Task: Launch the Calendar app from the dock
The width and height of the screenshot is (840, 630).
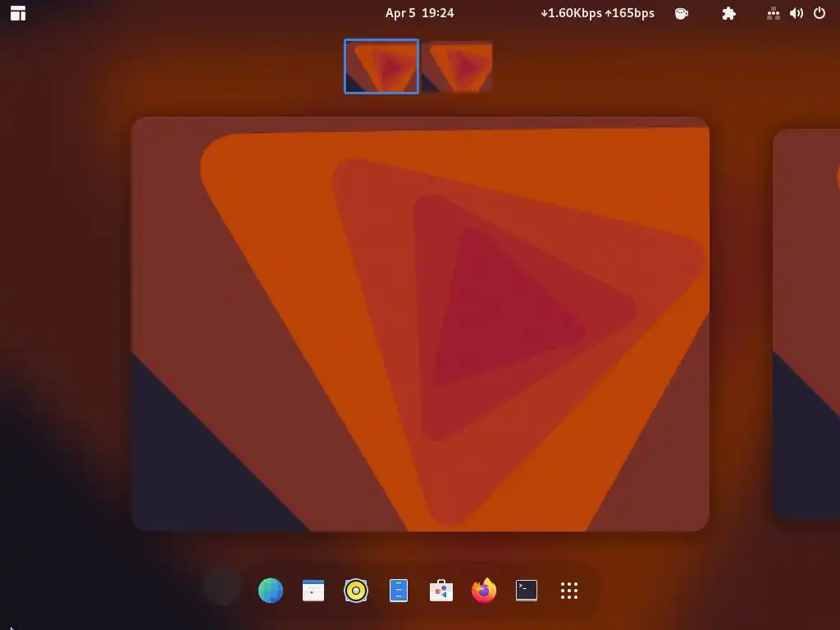Action: (x=313, y=591)
